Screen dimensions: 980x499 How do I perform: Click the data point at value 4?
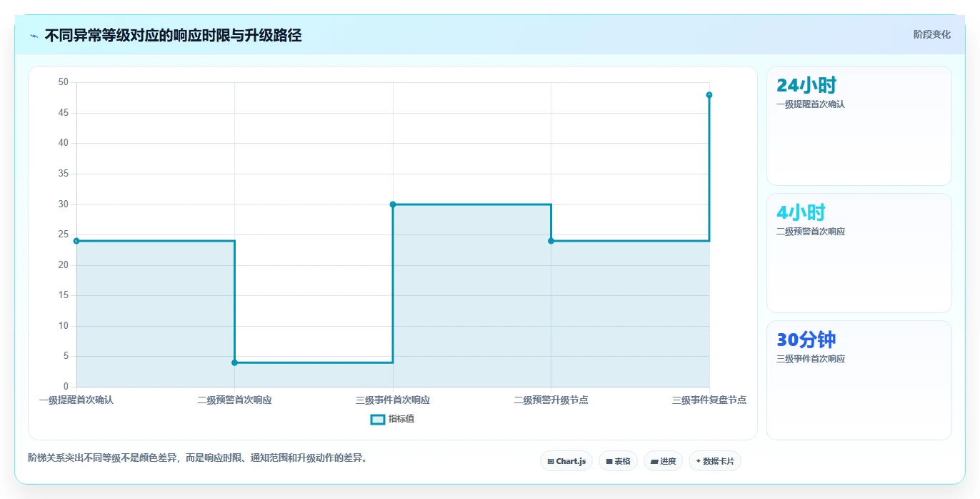[x=234, y=362]
